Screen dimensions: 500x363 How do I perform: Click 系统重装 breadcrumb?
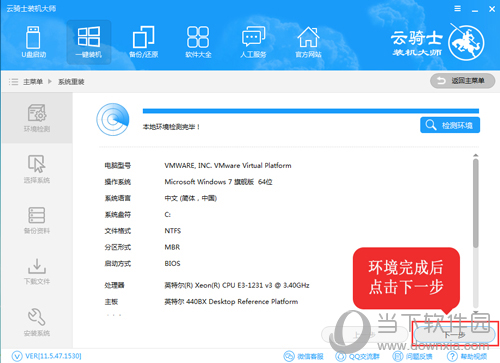click(71, 82)
